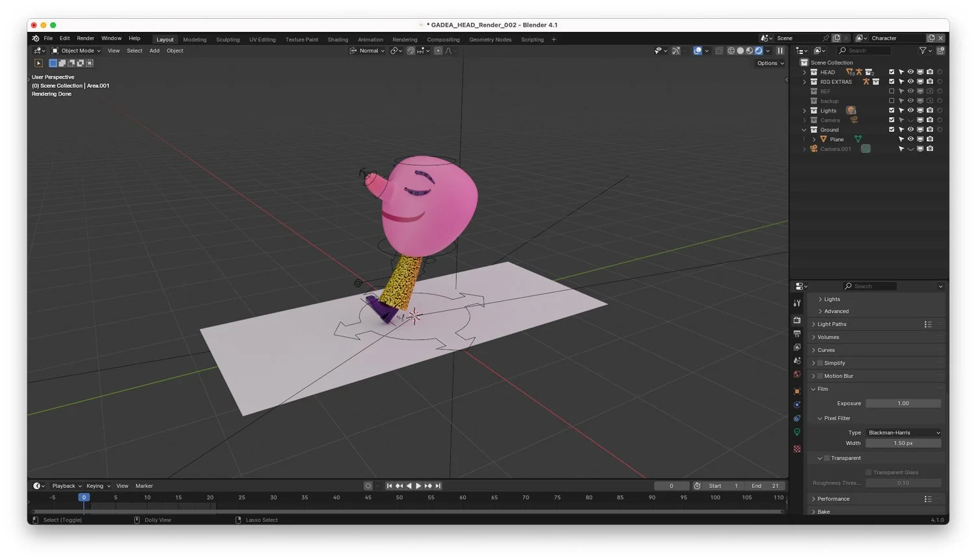This screenshot has height=560, width=976.
Task: Open the Object properties tab icon
Action: 797,391
